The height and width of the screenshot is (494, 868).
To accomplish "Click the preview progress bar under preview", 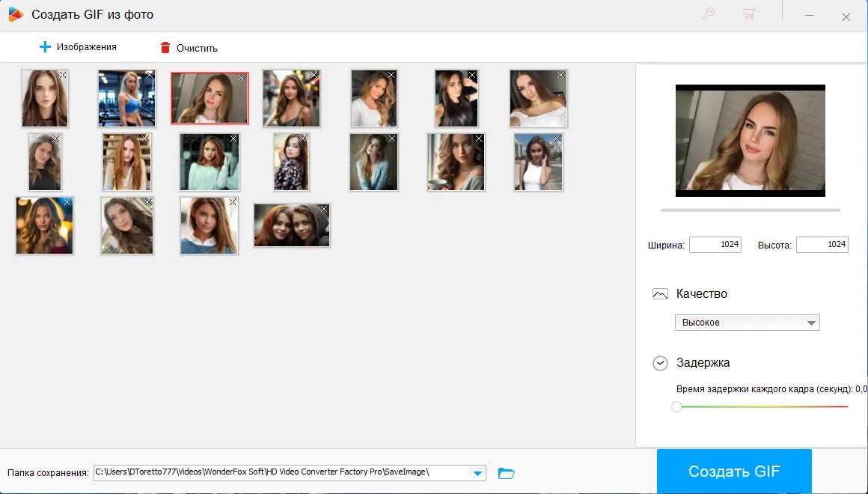I will [750, 210].
